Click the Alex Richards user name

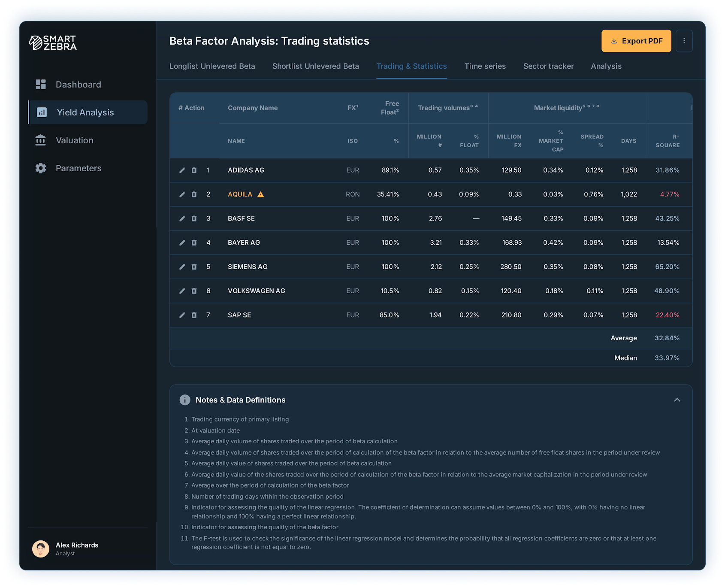pos(77,545)
